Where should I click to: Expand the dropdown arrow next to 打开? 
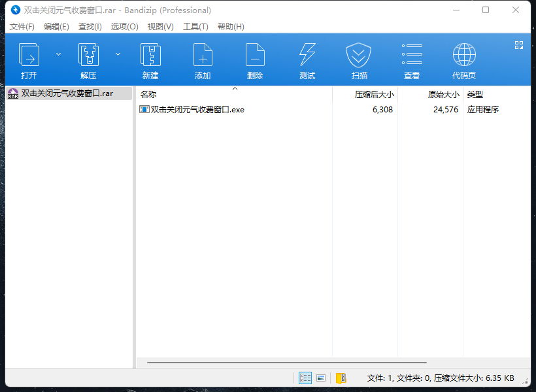(x=58, y=54)
